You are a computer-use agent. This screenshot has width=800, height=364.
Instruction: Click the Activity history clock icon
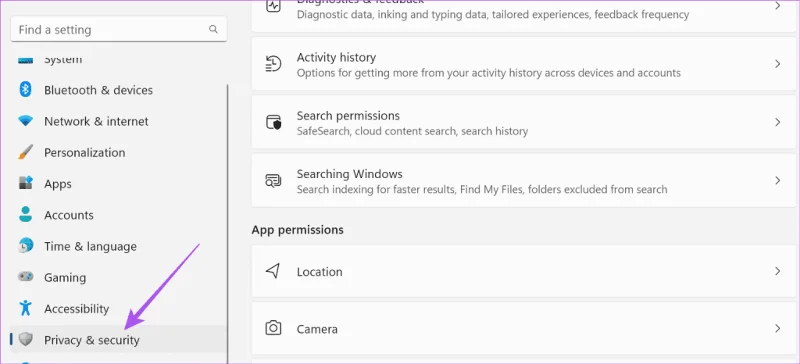pyautogui.click(x=273, y=64)
